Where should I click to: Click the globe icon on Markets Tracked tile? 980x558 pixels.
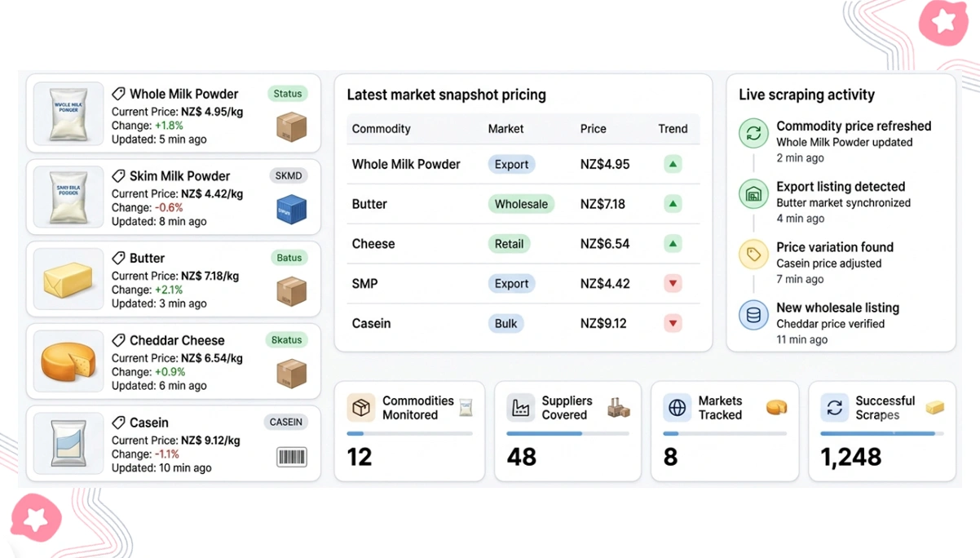coord(677,407)
